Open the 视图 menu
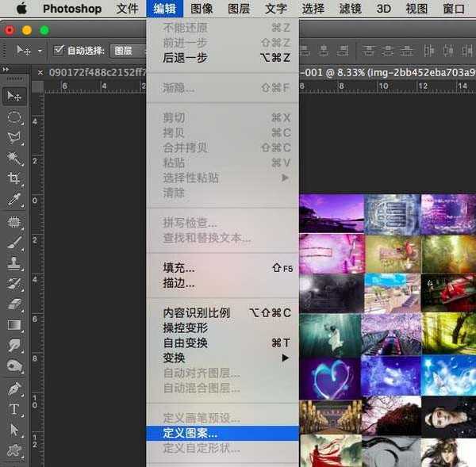This screenshot has width=476, height=467. pos(416,9)
